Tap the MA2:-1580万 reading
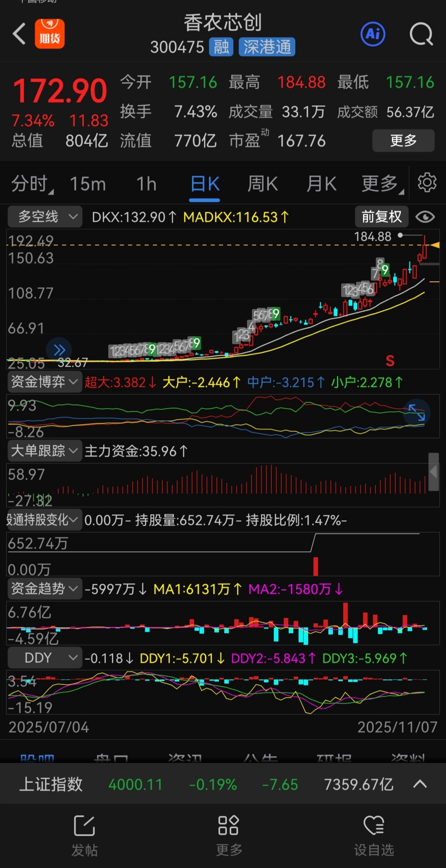The height and width of the screenshot is (868, 446). [x=296, y=589]
